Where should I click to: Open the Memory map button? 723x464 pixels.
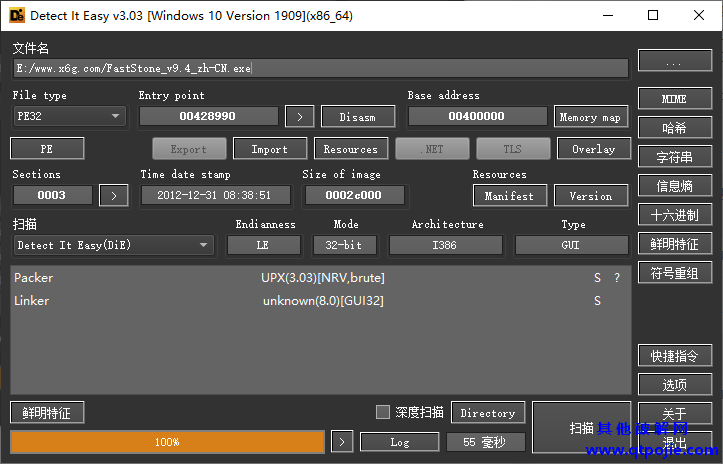[x=591, y=117]
